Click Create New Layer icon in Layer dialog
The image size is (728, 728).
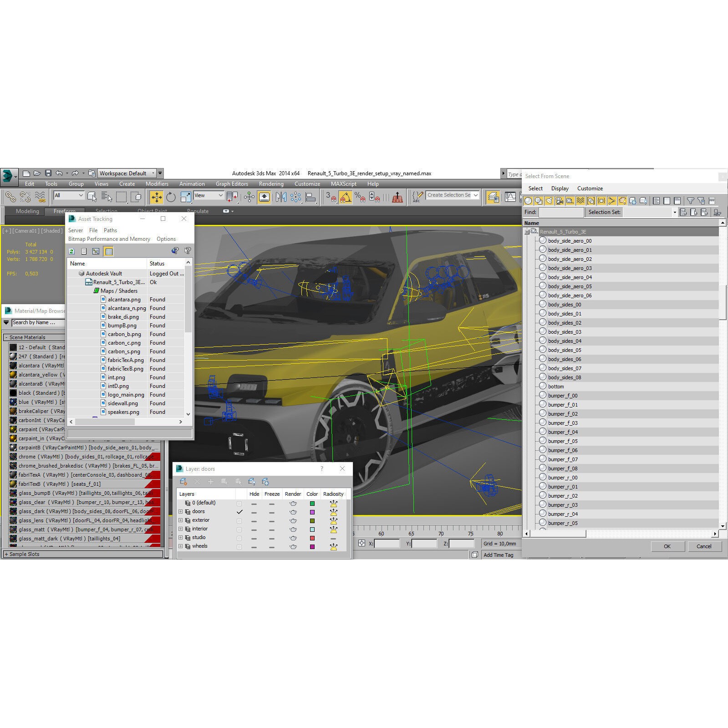click(x=183, y=482)
